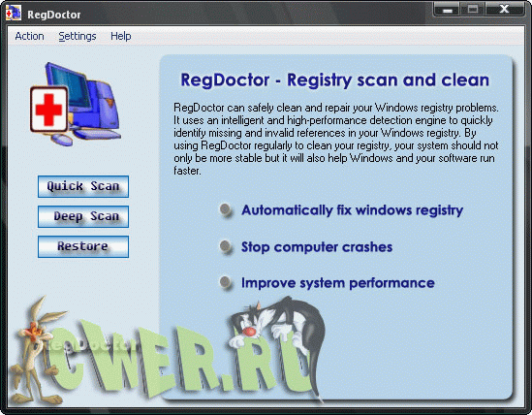Open the Action menu
The image size is (532, 415).
coord(29,36)
